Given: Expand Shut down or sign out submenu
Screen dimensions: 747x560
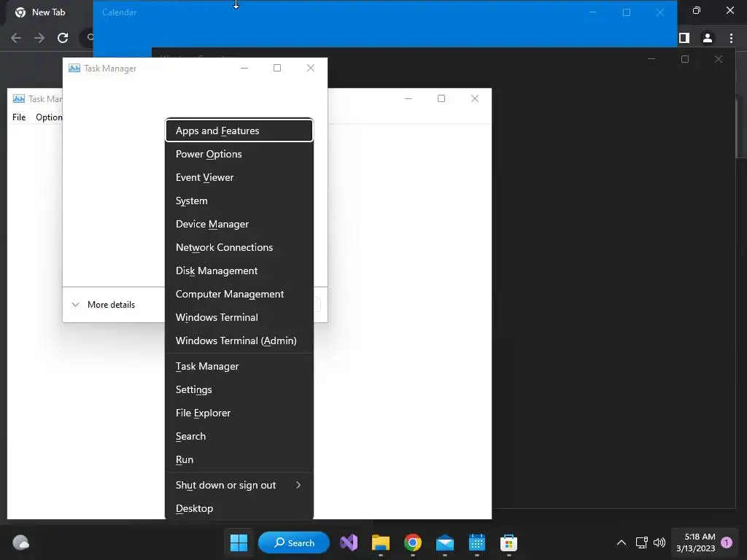Looking at the screenshot, I should click(239, 485).
